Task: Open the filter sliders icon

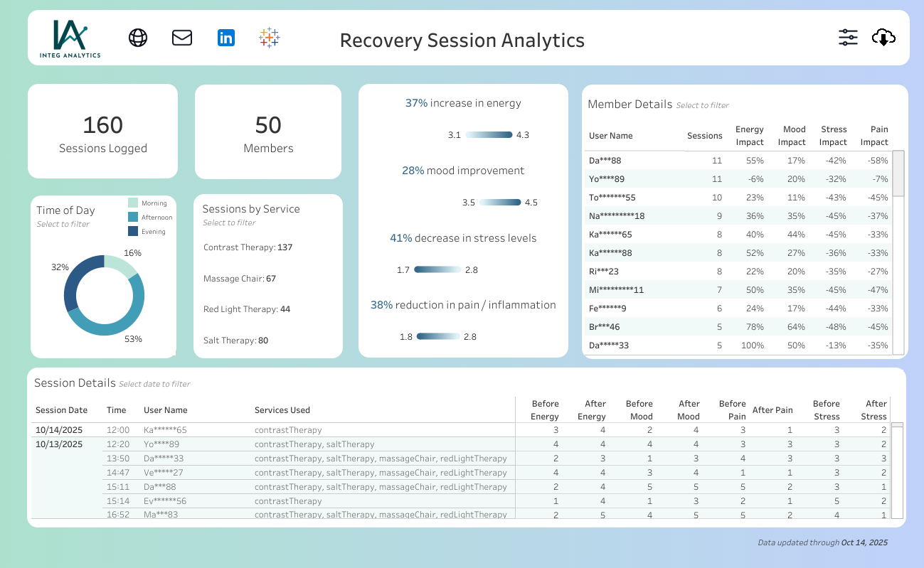Action: [x=847, y=37]
